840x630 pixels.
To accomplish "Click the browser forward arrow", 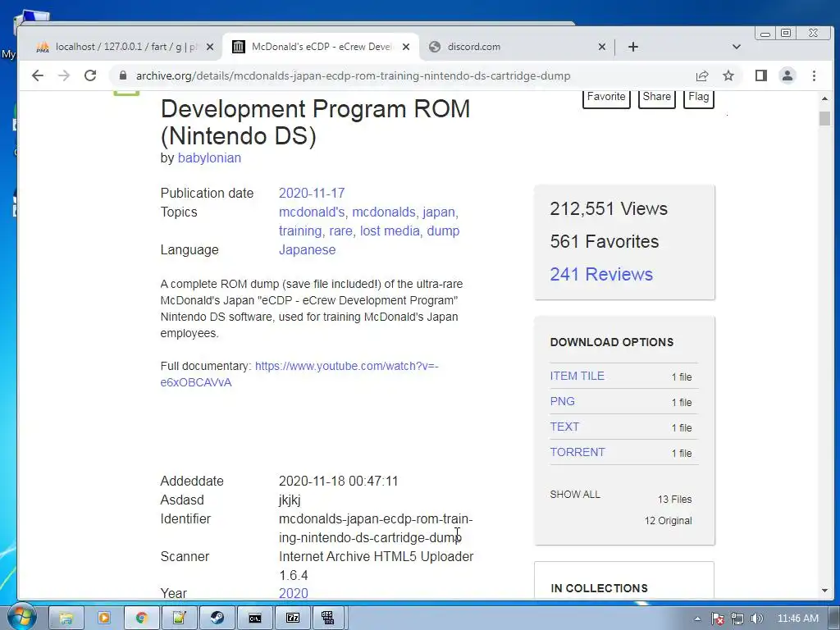I will [x=64, y=75].
